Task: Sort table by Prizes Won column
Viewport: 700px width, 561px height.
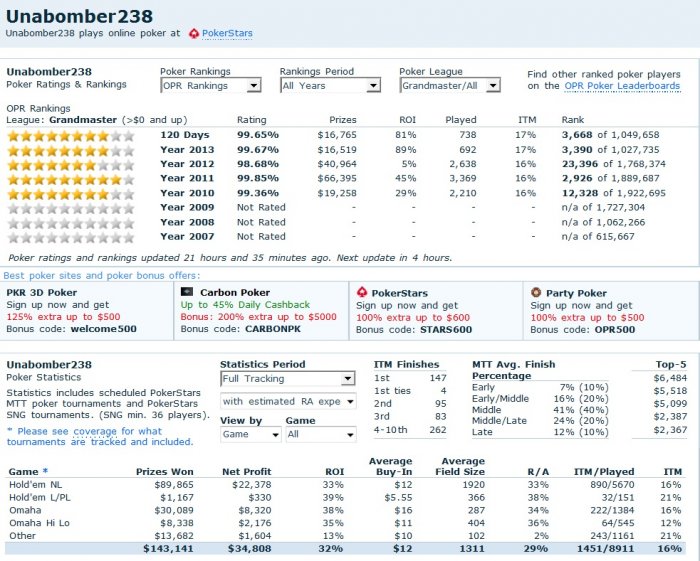Action: coord(165,472)
